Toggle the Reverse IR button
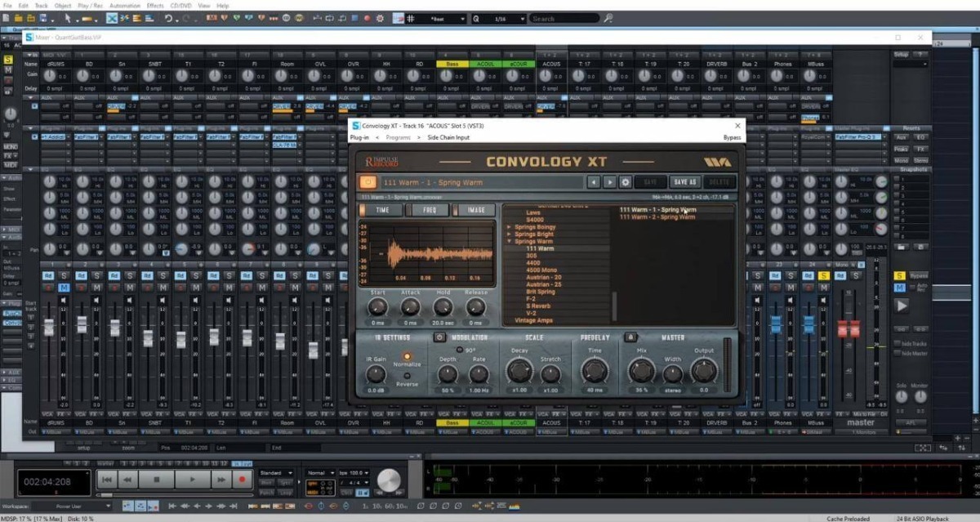This screenshot has height=522, width=980. pos(407,377)
